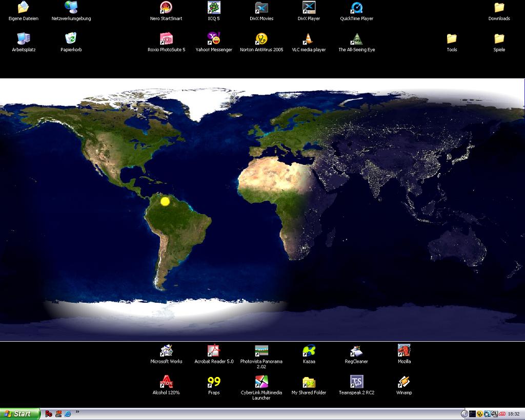Open the Start menu
525x420 pixels.
coord(19,414)
